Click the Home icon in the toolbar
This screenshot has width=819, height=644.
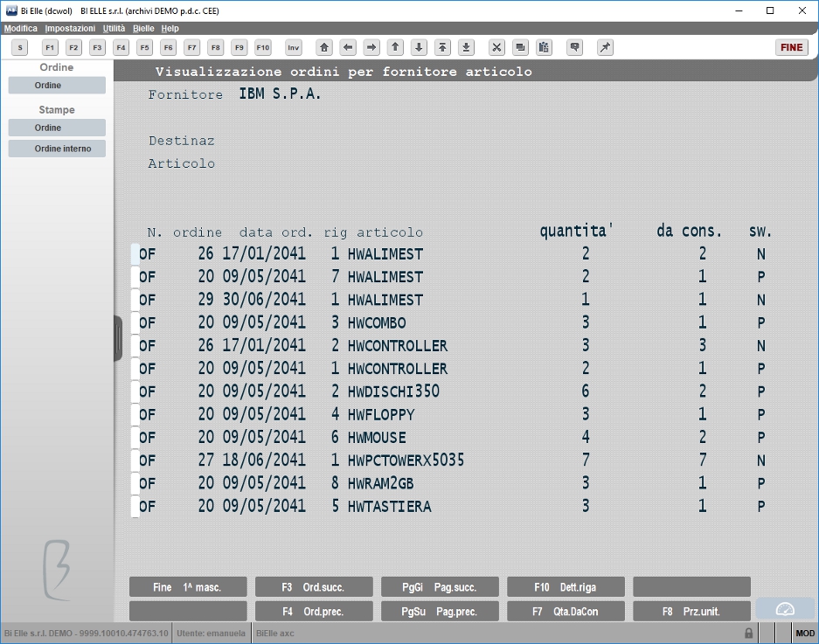tap(324, 47)
